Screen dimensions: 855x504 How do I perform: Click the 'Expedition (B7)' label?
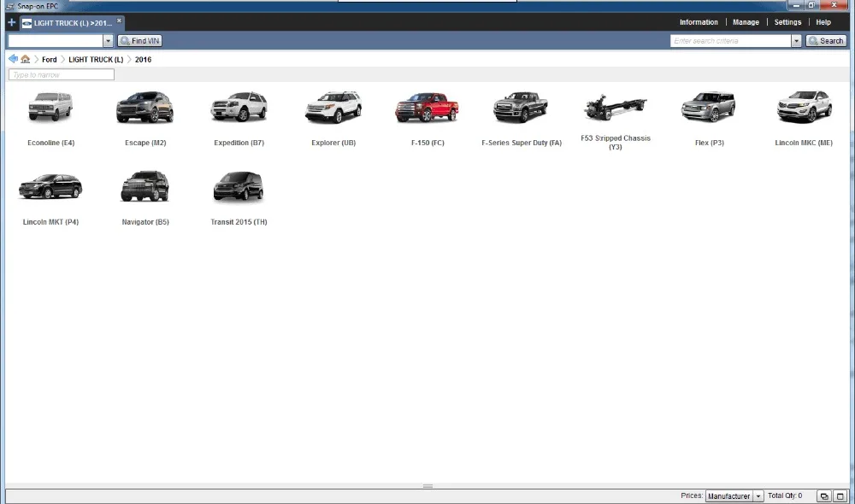click(239, 143)
